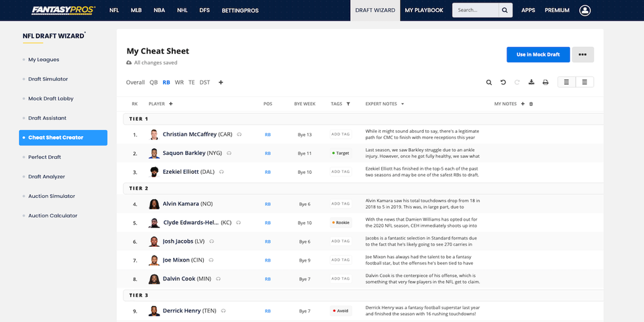Add a note with MY NOTES plus icon
Image resolution: width=644 pixels, height=322 pixels.
coord(523,104)
